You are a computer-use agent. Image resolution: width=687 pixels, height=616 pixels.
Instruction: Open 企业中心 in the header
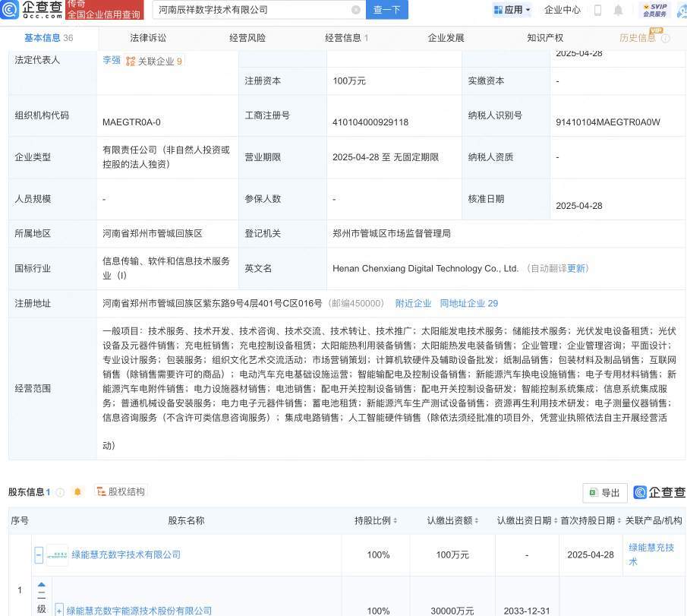[563, 10]
